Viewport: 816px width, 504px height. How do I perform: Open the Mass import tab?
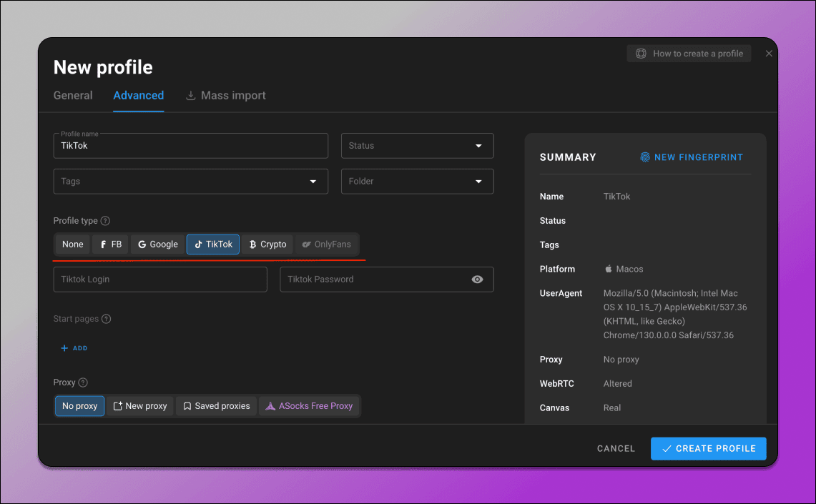226,95
